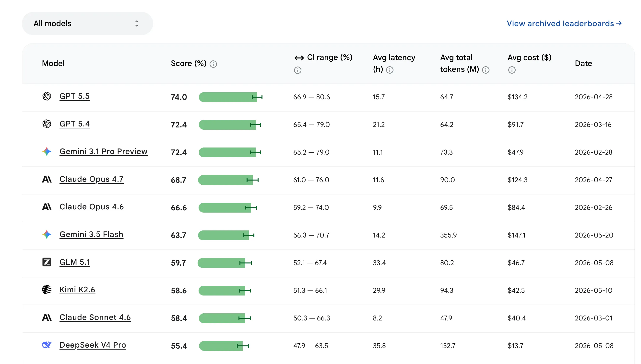Open the Claude Opus 4.7 link

pyautogui.click(x=91, y=180)
